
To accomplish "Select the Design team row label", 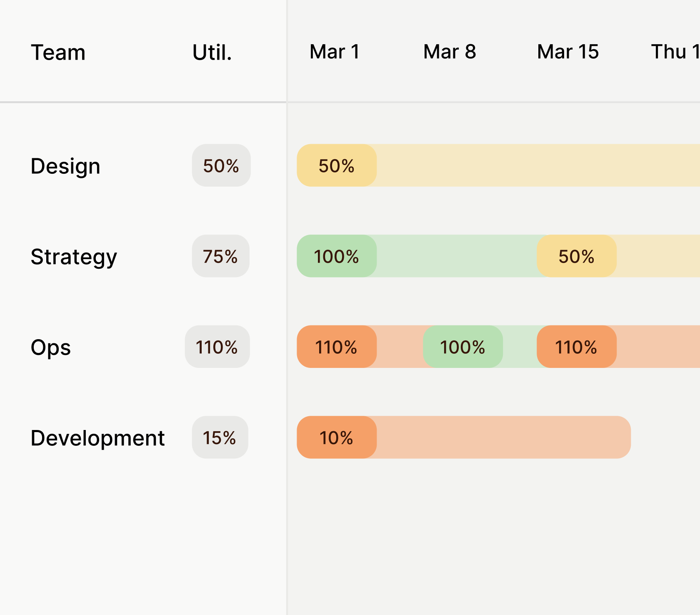I will coord(65,166).
